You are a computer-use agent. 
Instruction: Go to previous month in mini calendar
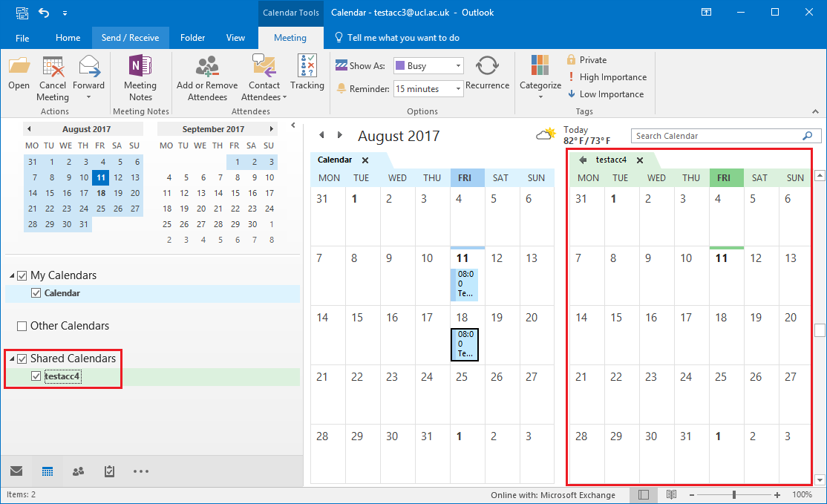point(29,128)
